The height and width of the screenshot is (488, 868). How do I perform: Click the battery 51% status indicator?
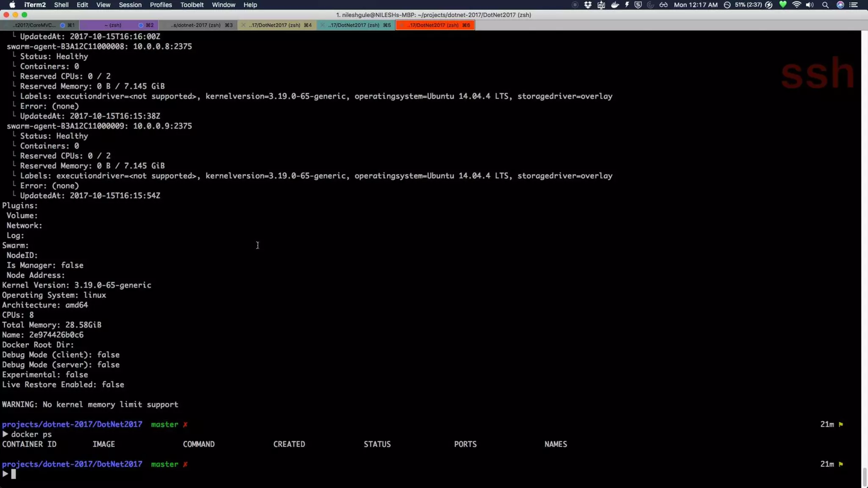click(x=748, y=5)
